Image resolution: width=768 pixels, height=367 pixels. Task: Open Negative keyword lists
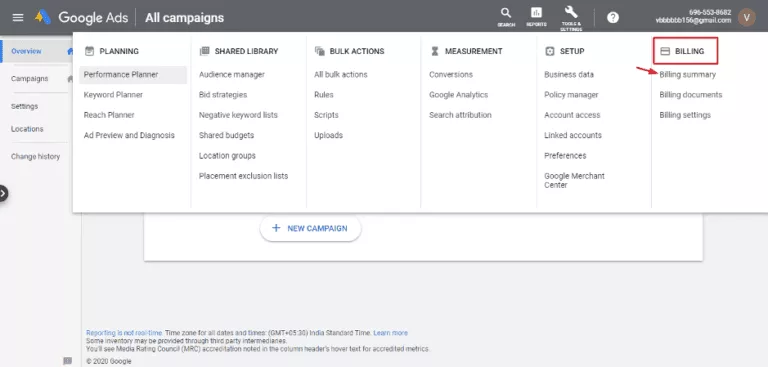click(238, 115)
